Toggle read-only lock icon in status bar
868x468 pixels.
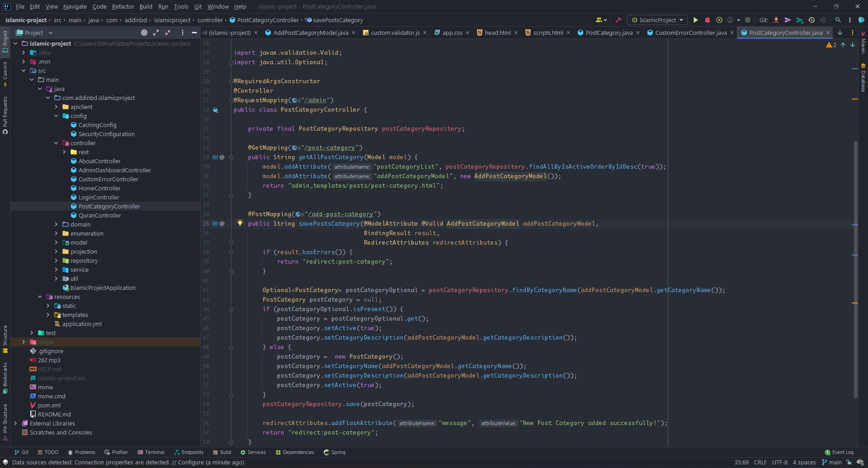849,462
